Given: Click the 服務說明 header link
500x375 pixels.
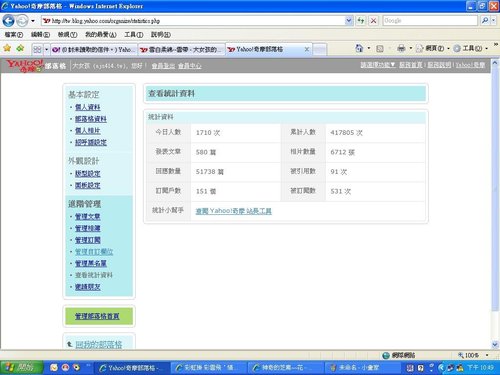Looking at the screenshot, I should point(439,65).
